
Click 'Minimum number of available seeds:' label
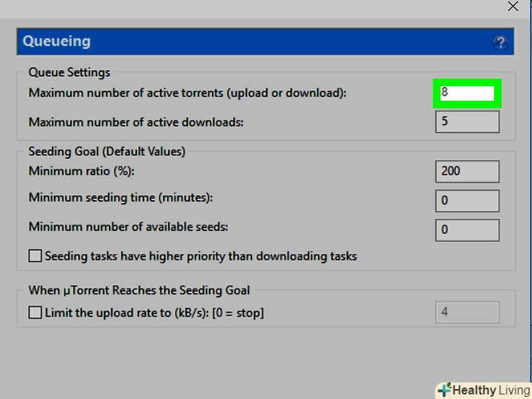(129, 227)
